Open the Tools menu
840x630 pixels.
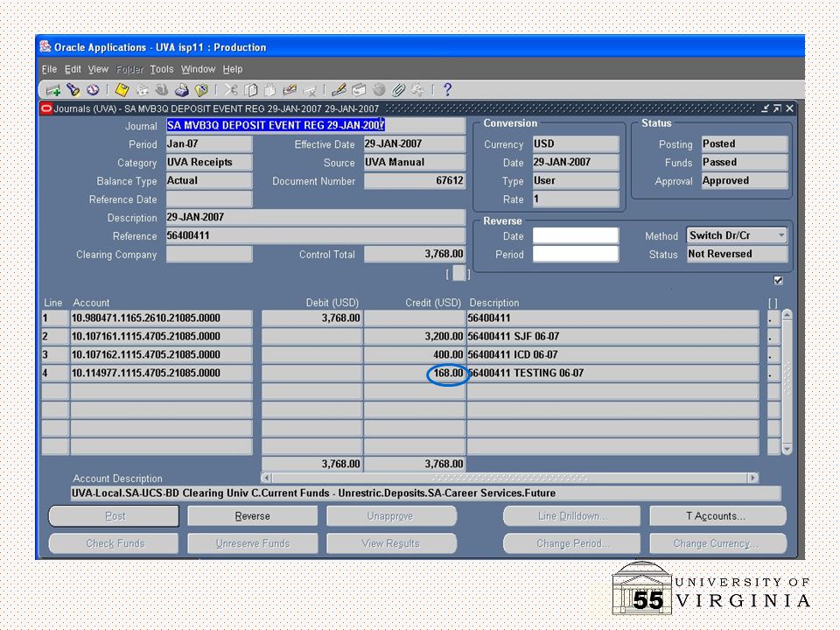pos(161,69)
